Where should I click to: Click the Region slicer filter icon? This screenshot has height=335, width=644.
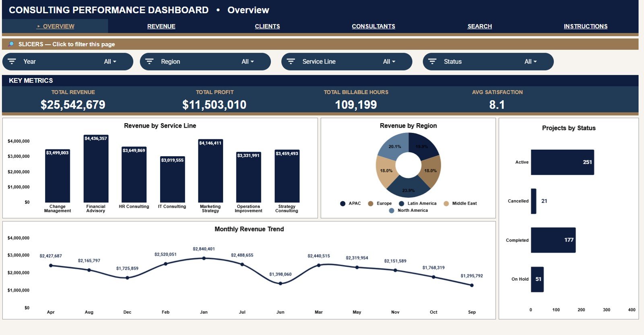[x=149, y=62]
